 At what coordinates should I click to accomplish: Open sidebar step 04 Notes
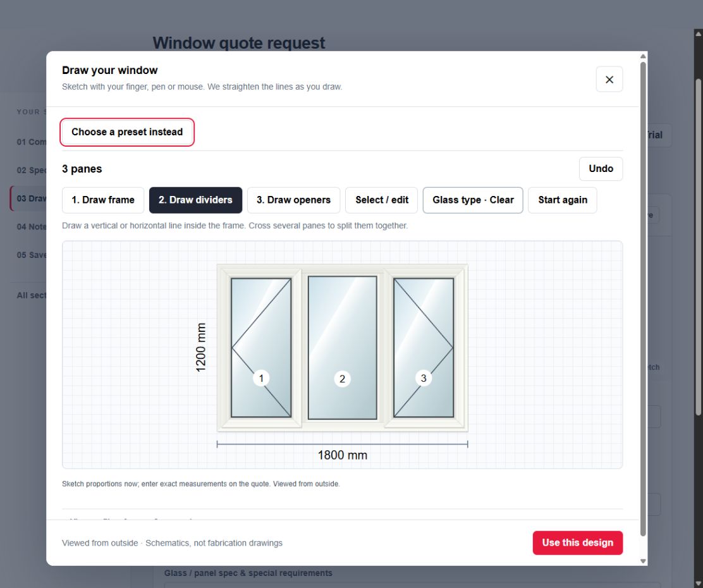click(x=32, y=226)
